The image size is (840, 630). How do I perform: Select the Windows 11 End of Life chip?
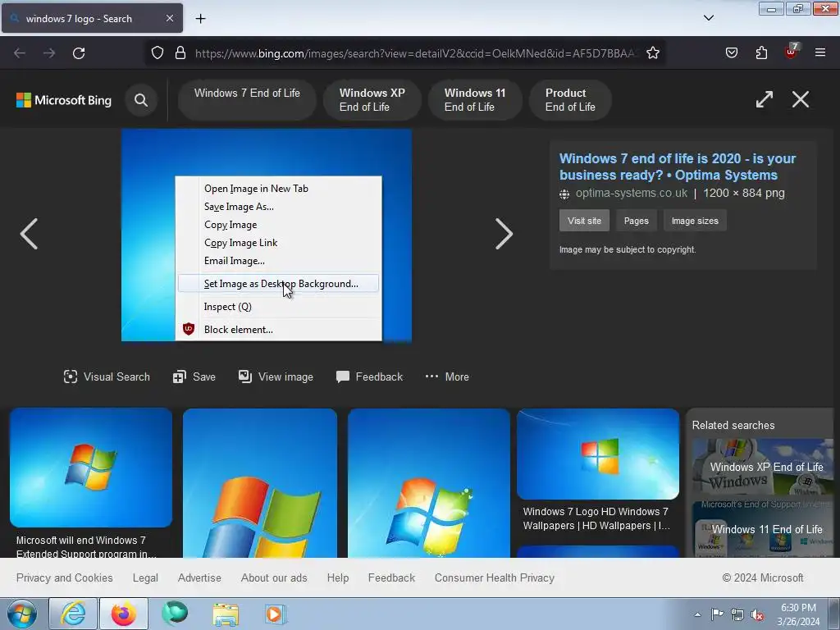pos(475,99)
